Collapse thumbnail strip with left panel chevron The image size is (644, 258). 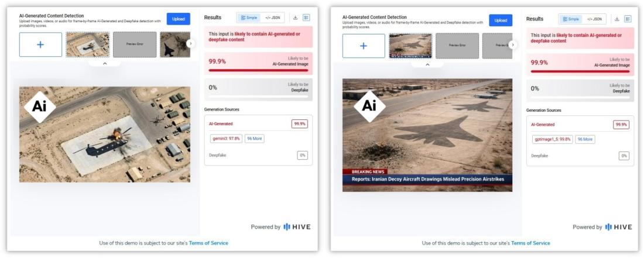pos(105,63)
